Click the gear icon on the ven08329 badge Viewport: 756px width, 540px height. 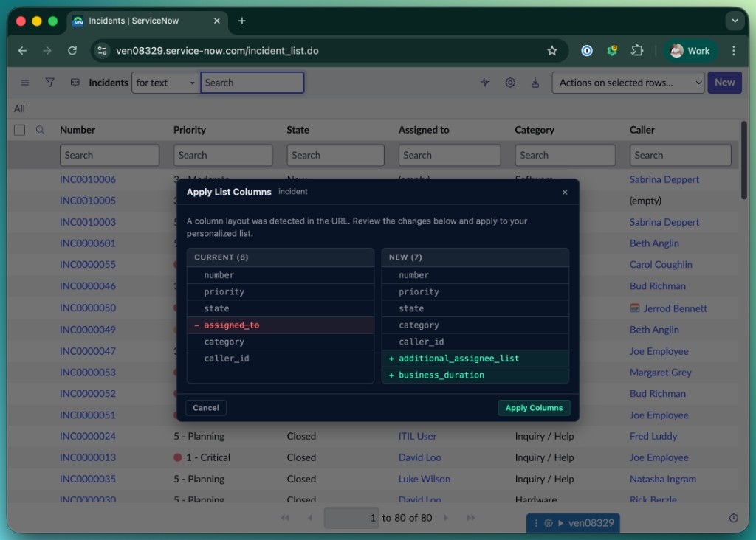[548, 522]
